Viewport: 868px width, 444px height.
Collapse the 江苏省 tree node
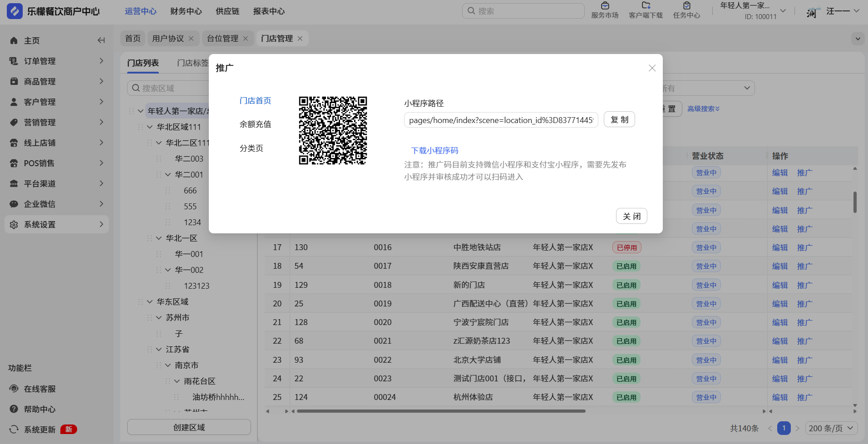(x=159, y=349)
